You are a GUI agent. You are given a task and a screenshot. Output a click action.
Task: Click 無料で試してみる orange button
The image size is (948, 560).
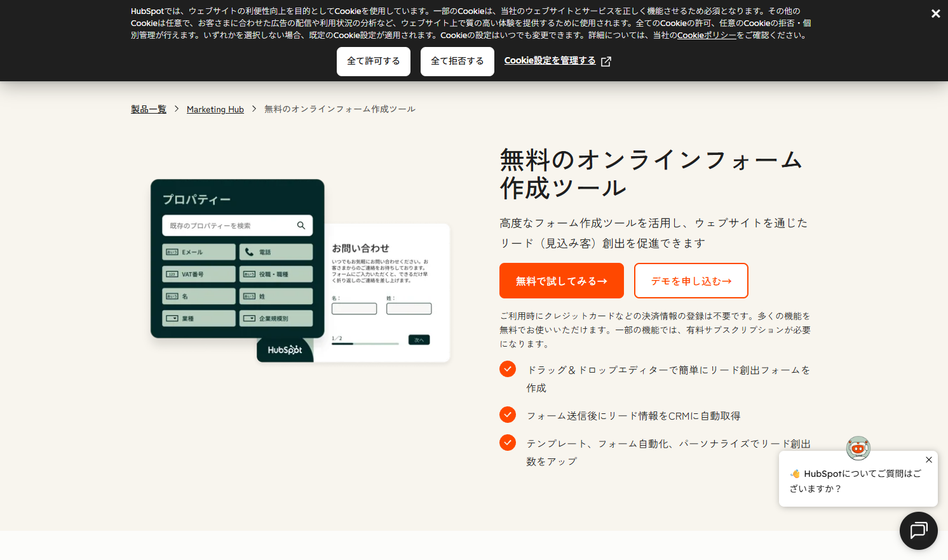[x=562, y=281]
